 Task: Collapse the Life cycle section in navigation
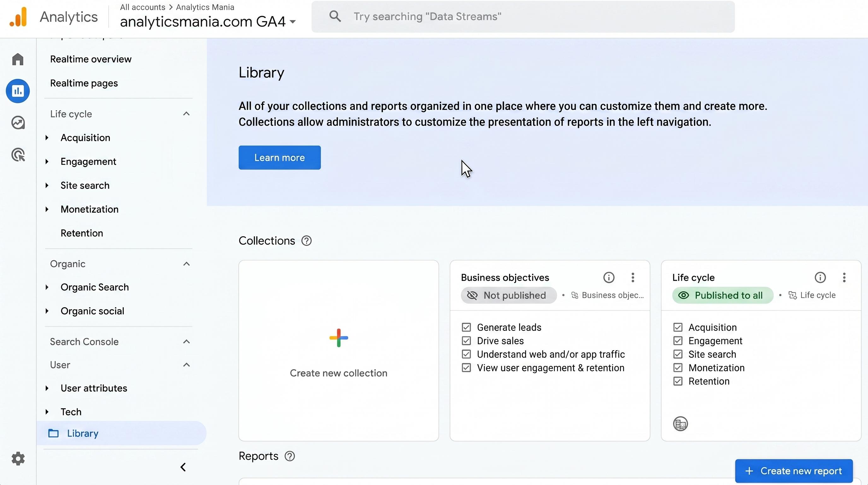[186, 114]
